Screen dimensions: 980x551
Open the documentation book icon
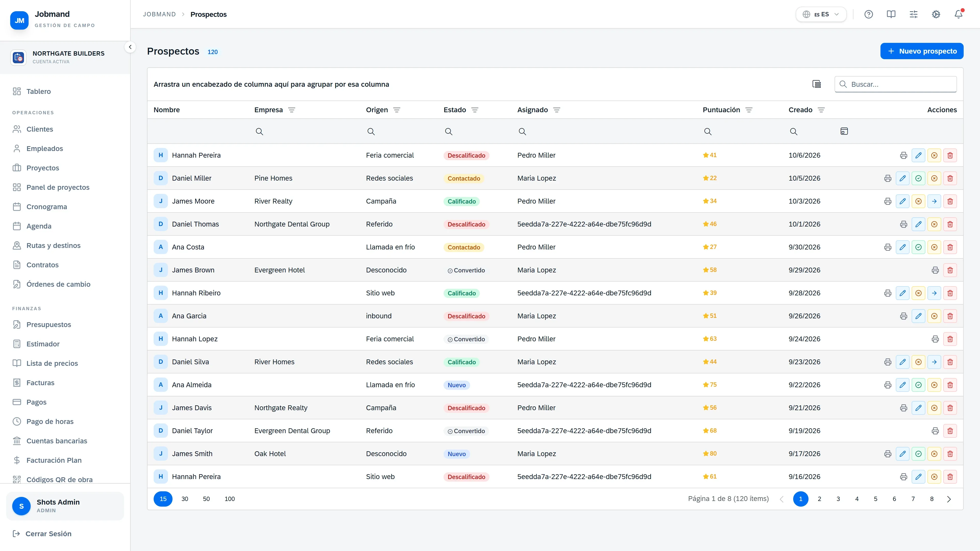click(x=891, y=15)
